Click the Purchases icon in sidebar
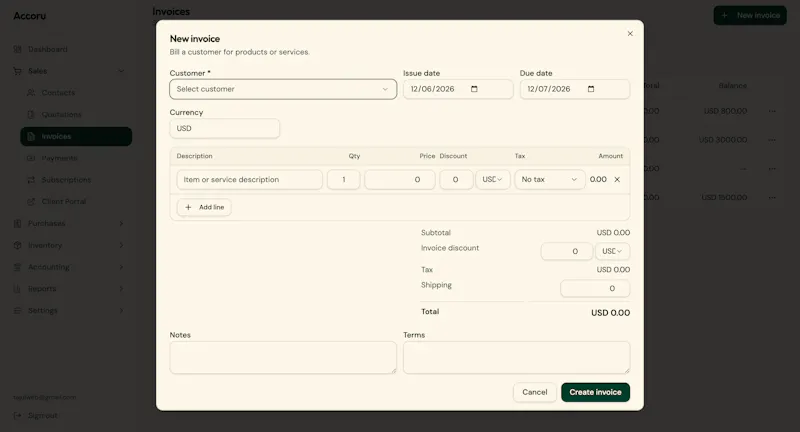 [18, 223]
